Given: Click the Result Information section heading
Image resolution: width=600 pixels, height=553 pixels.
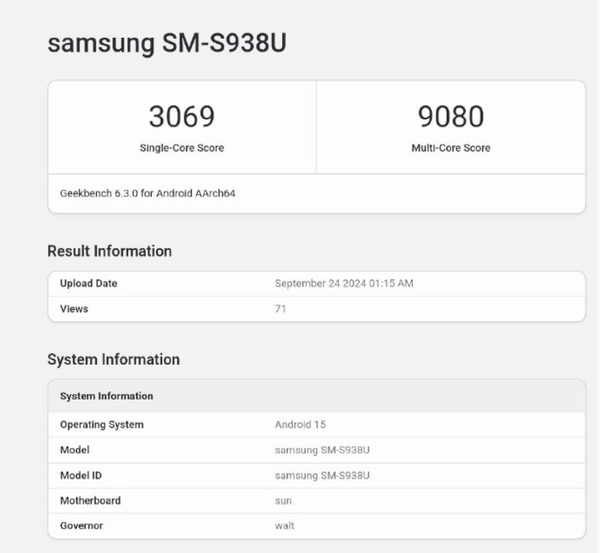Looking at the screenshot, I should point(110,251).
